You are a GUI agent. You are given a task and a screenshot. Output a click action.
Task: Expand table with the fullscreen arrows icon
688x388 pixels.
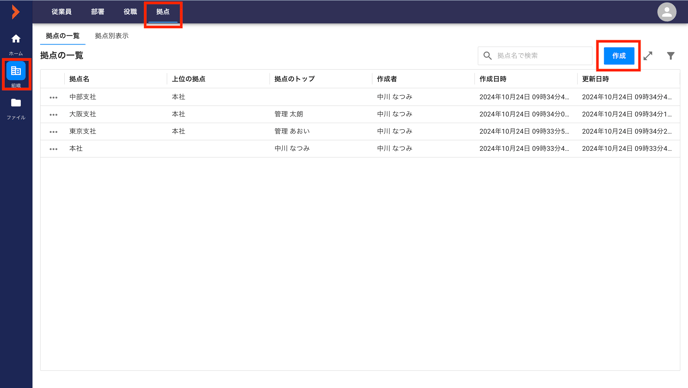pos(648,56)
